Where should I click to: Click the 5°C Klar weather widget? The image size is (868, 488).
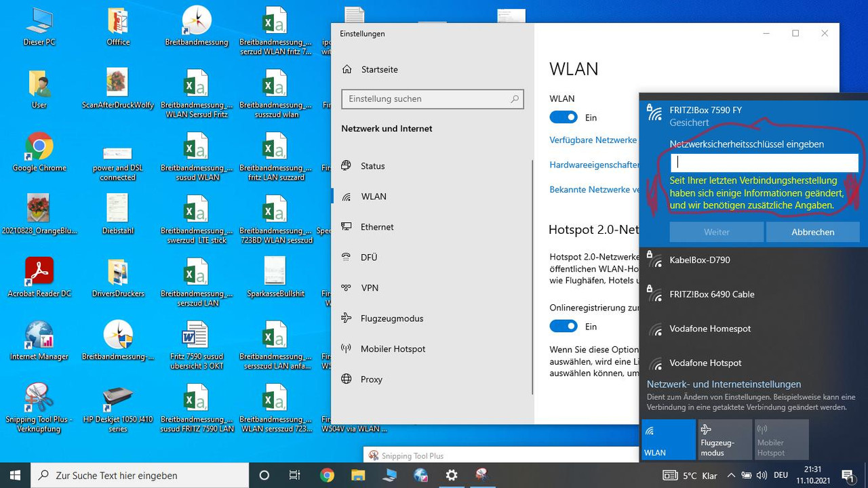[x=691, y=475]
